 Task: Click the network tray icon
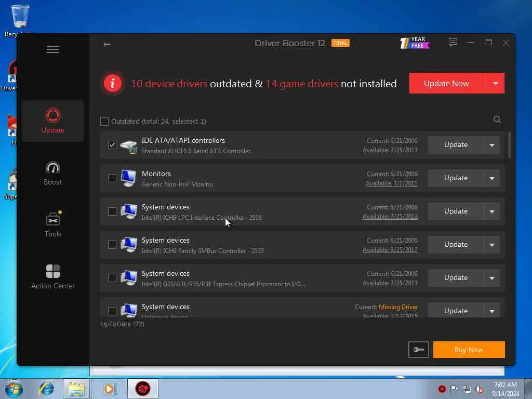(467, 389)
